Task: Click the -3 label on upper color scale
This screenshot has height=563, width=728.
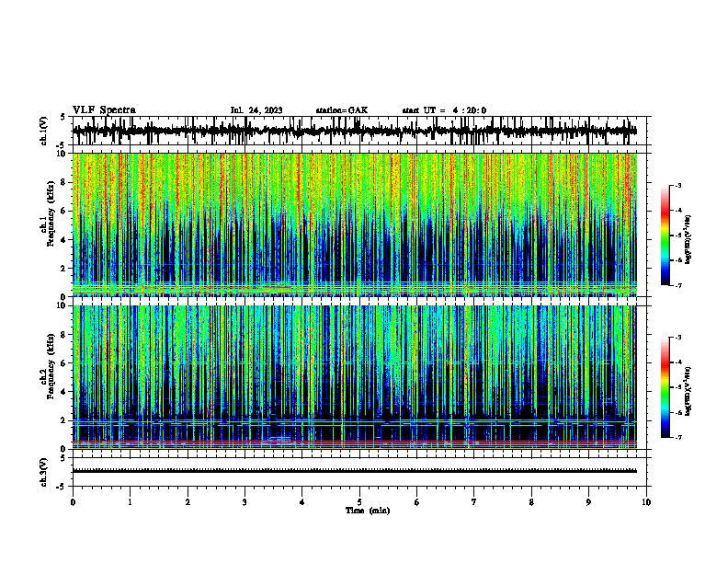Action: point(677,185)
